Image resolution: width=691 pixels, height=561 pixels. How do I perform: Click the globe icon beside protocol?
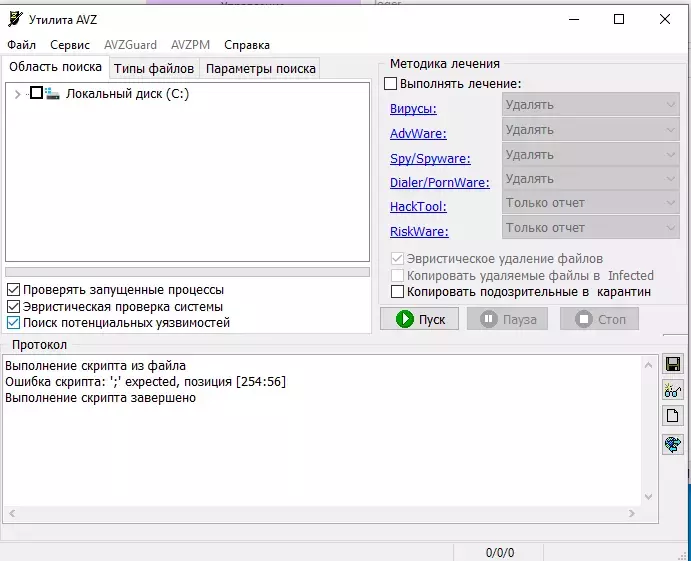tap(672, 444)
